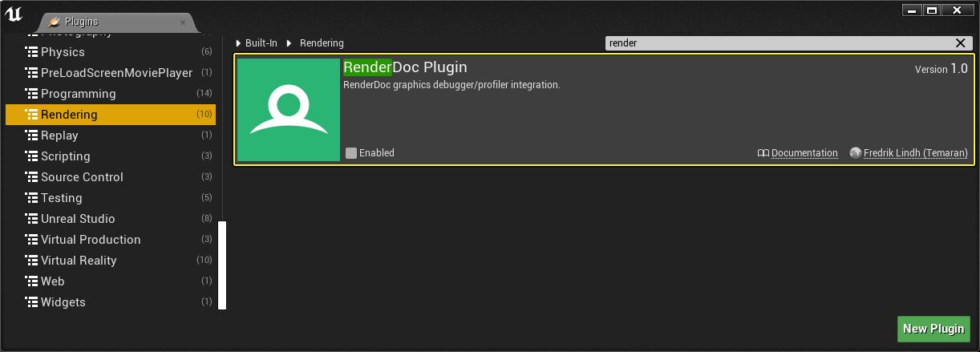Click the RenderDoc Plugin title text

click(405, 67)
